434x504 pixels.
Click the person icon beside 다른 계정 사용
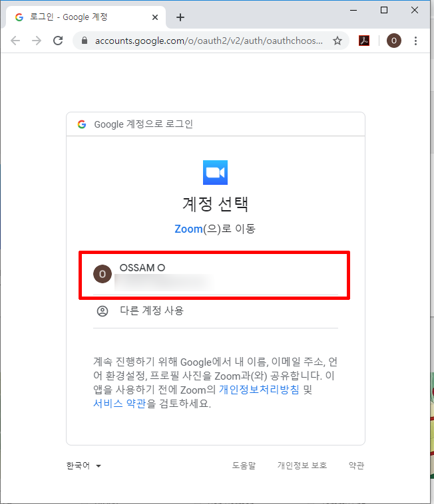pyautogui.click(x=103, y=311)
